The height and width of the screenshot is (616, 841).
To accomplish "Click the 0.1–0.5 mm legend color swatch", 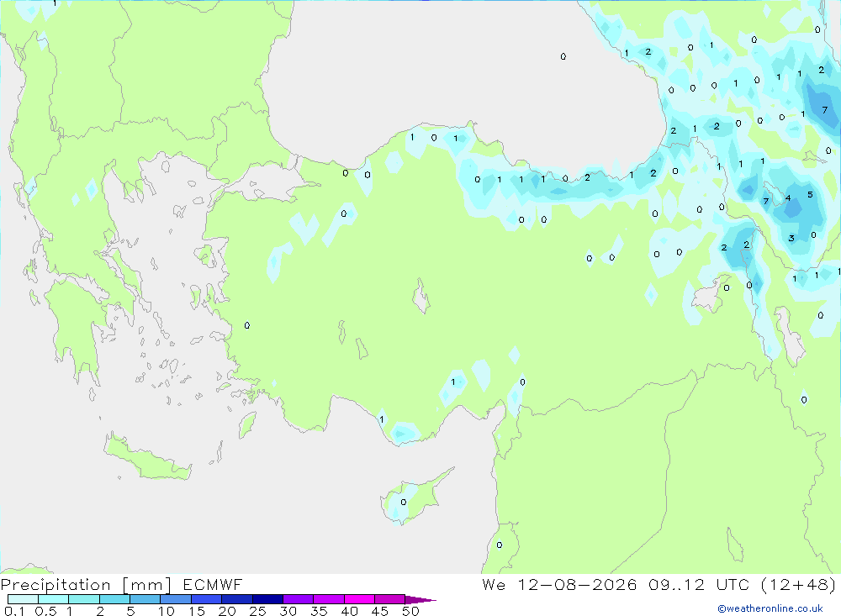I will coord(23,599).
